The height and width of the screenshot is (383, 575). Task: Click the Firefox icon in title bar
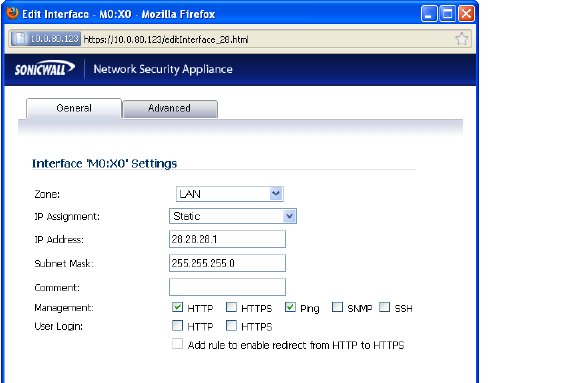[12, 13]
